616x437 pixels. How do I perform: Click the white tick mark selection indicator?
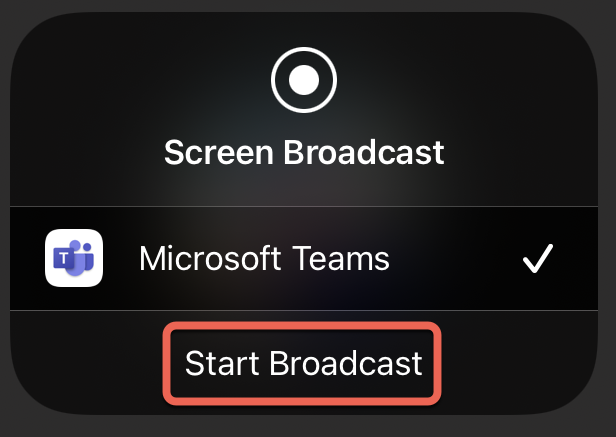pos(538,258)
